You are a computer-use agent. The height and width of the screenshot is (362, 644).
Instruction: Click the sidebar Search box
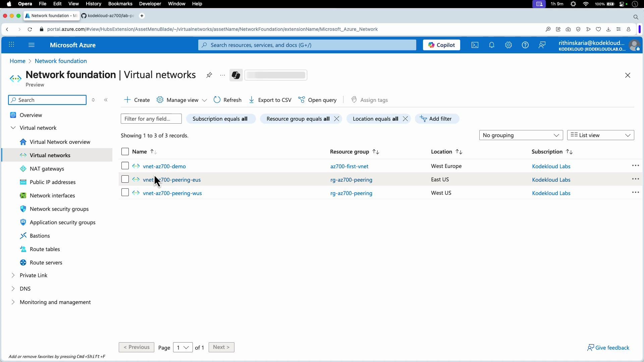coord(47,100)
